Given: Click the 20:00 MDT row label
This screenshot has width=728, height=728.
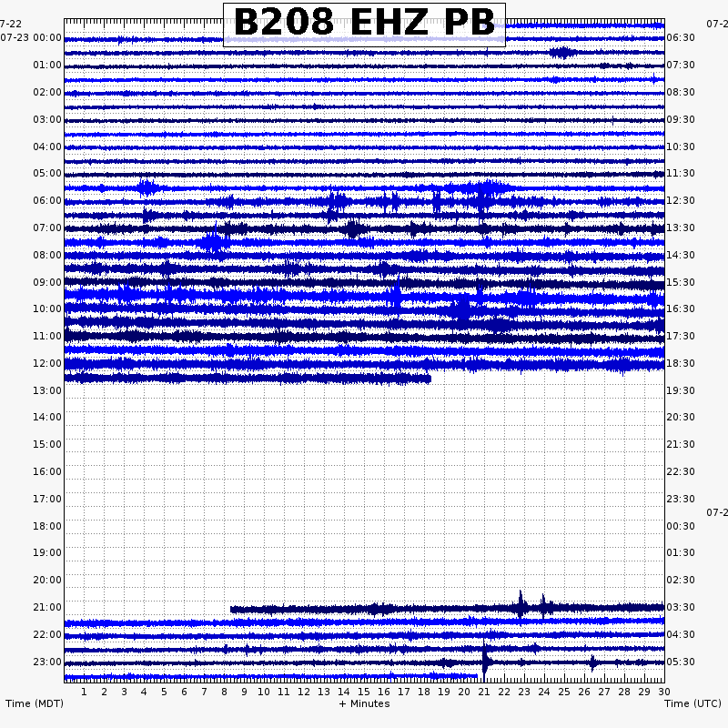Looking at the screenshot, I should (47, 580).
